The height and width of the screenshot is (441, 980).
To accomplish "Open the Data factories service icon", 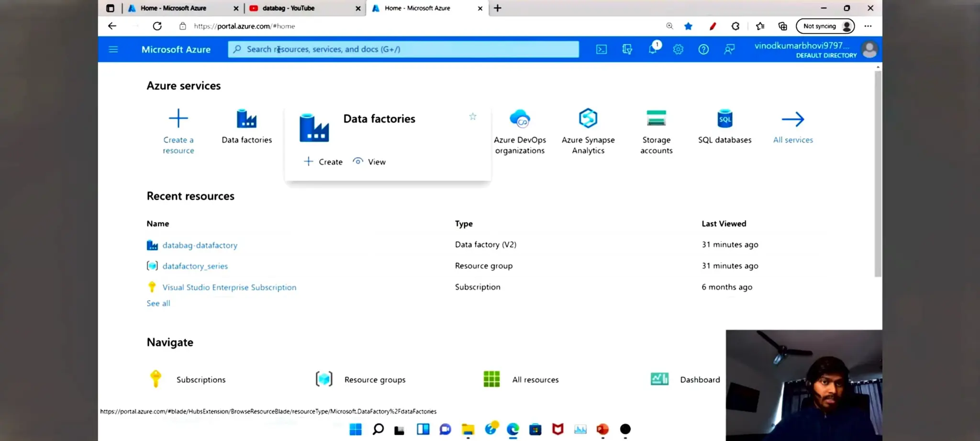I will coord(246,119).
